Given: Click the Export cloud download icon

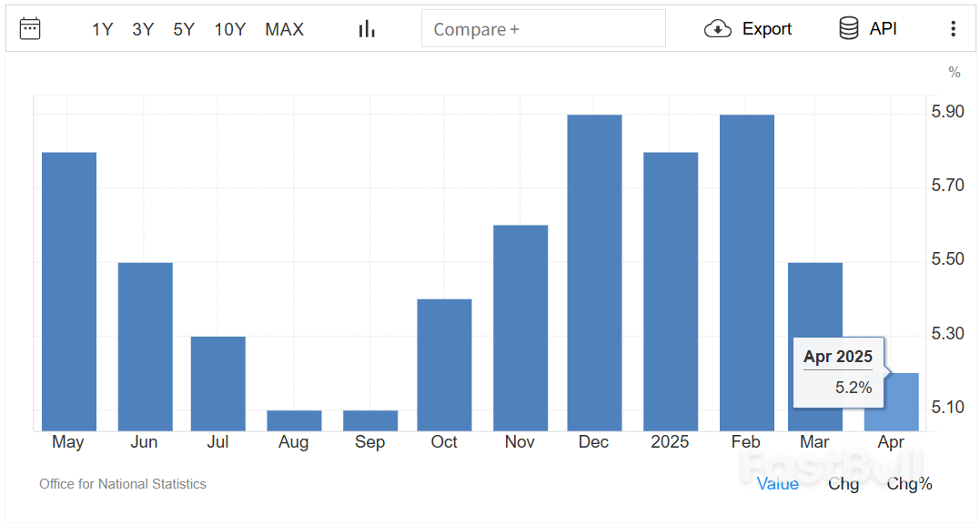Looking at the screenshot, I should pos(718,29).
